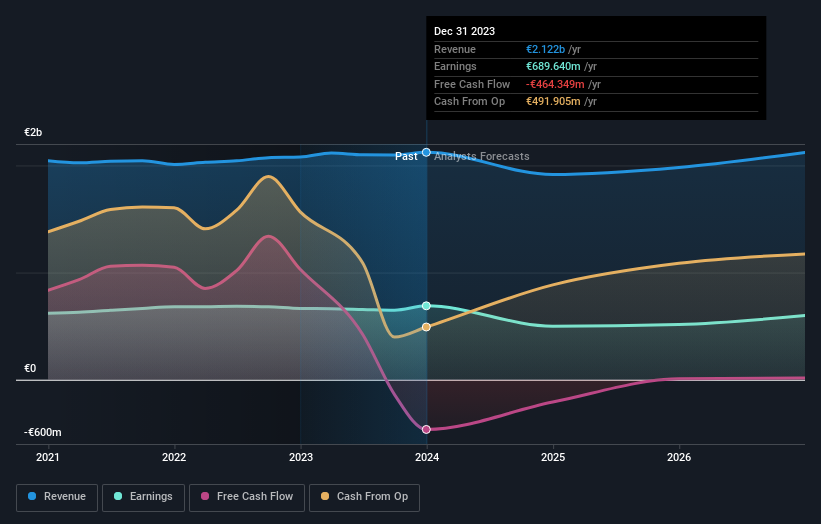Click the Earnings data point at 2024
This screenshot has width=821, height=524.
pos(426,306)
